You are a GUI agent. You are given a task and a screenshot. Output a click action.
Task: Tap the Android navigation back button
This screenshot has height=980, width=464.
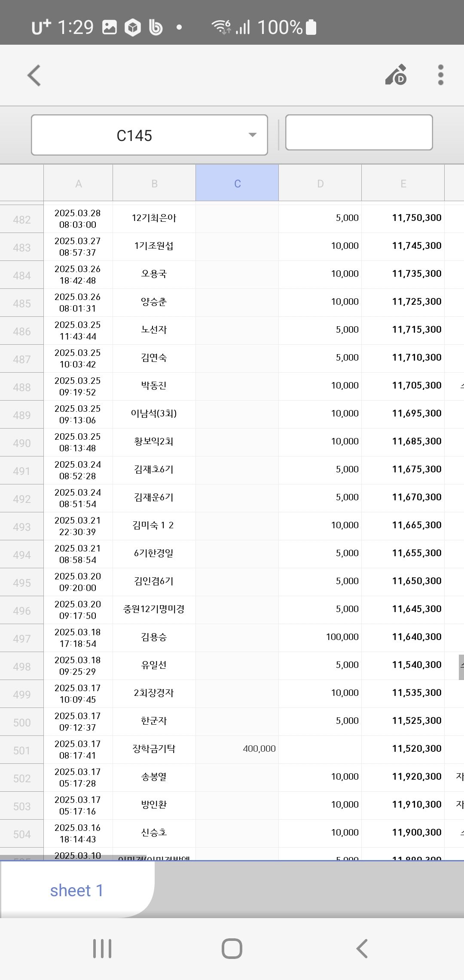[362, 948]
